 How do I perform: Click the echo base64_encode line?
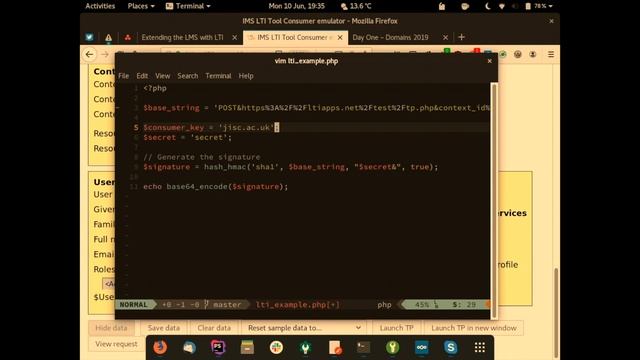215,187
